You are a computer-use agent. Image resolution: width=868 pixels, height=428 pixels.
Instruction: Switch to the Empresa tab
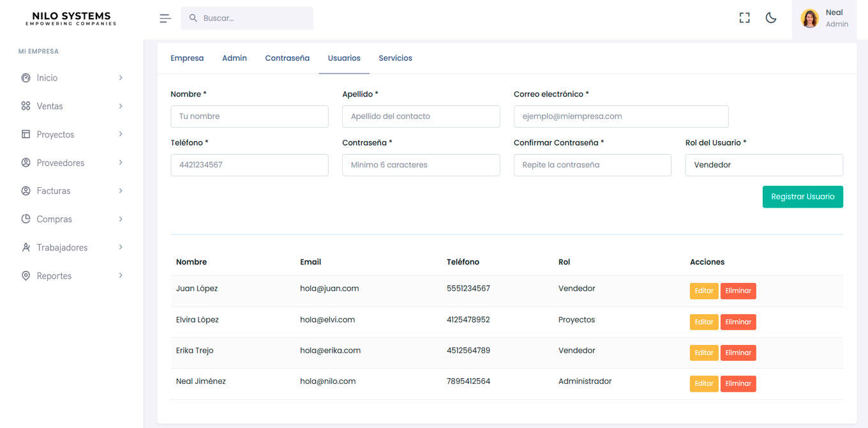pyautogui.click(x=187, y=58)
